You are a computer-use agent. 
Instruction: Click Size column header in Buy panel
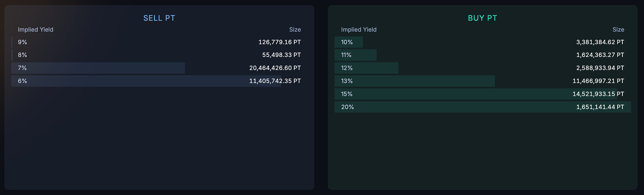click(618, 30)
